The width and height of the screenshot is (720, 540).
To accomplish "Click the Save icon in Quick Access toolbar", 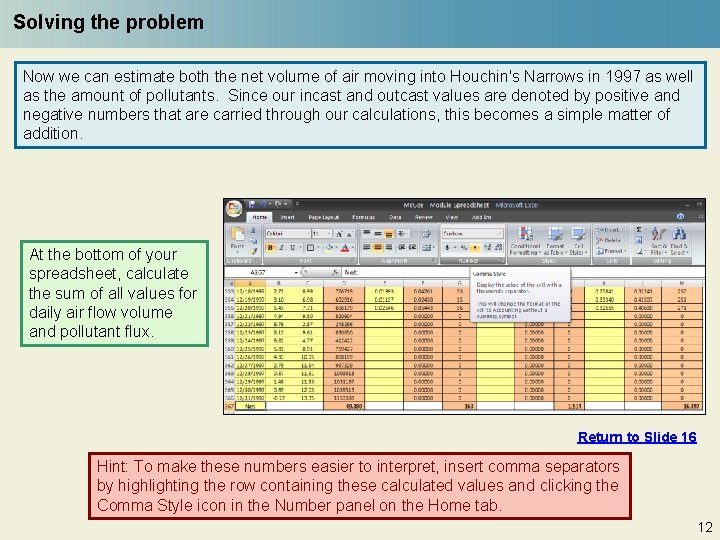I will pos(252,204).
